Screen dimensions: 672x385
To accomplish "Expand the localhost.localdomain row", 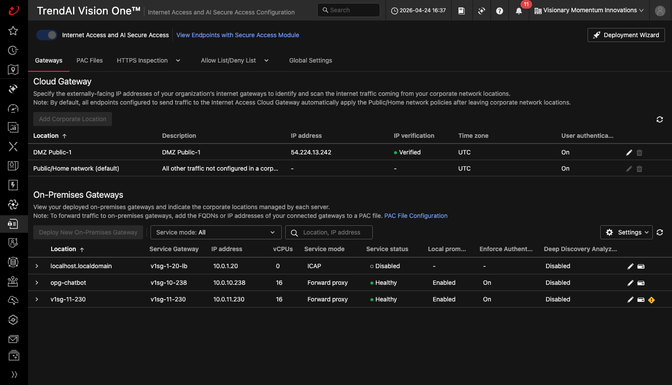I will point(37,266).
